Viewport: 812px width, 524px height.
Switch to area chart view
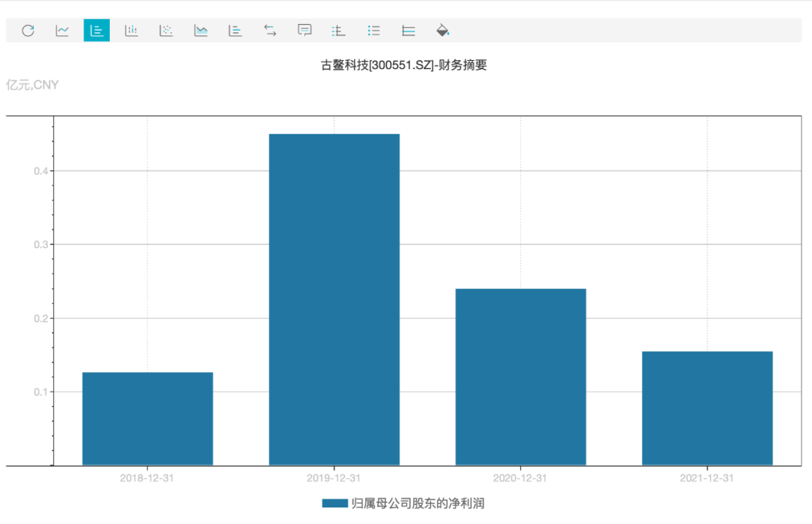(x=201, y=31)
